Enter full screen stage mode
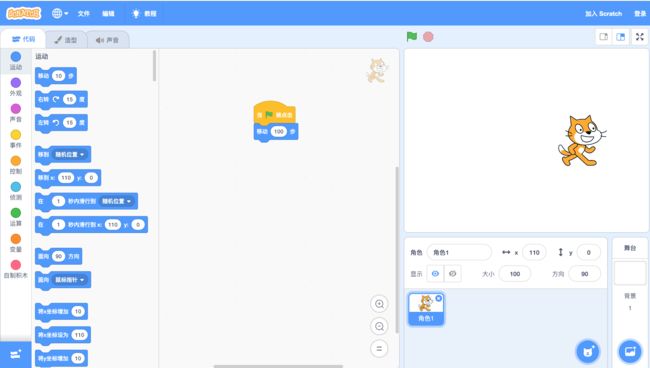The image size is (650, 368). [640, 37]
